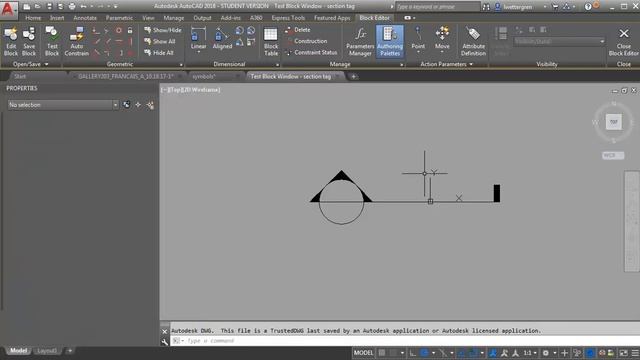Expand the Open/Save panel
Screen dimensions: 640x360
[x=30, y=64]
